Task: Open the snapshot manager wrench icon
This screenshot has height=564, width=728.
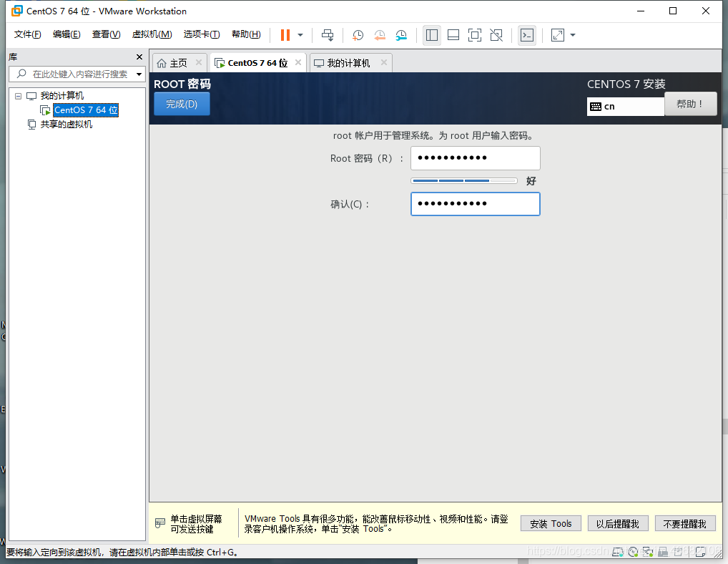Action: pos(401,35)
